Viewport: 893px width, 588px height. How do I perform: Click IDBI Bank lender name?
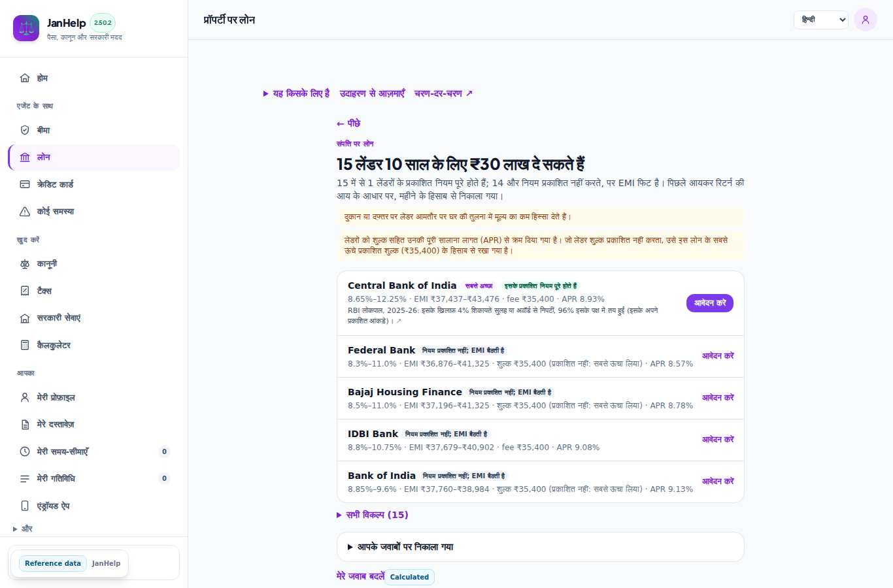[x=373, y=434]
